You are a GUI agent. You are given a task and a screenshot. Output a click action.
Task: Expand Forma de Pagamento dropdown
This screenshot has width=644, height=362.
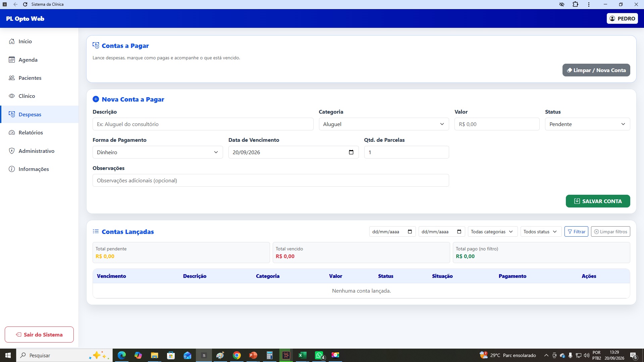[158, 152]
